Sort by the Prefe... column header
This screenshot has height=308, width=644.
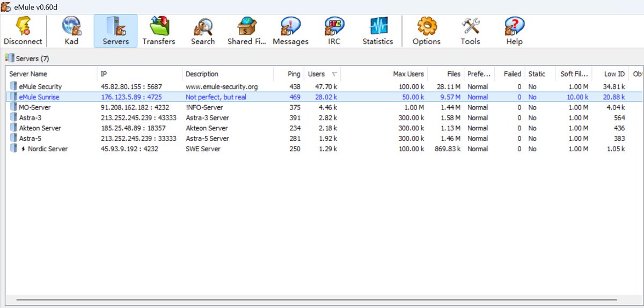tap(478, 74)
